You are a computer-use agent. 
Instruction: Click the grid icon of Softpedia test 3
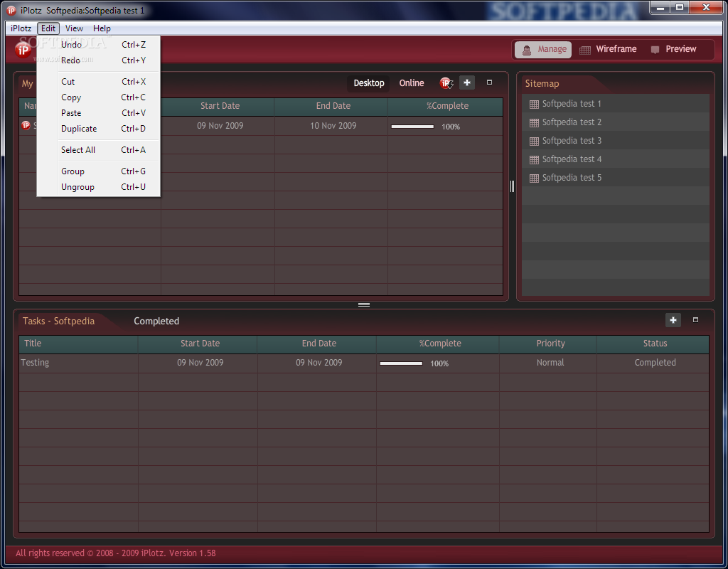534,142
